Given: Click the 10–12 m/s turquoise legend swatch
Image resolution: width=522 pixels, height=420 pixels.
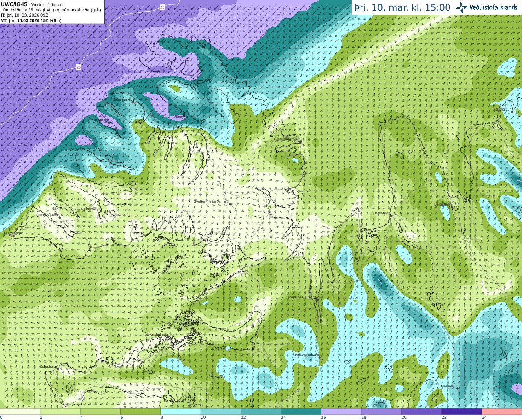Looking at the screenshot, I should coord(221,411).
